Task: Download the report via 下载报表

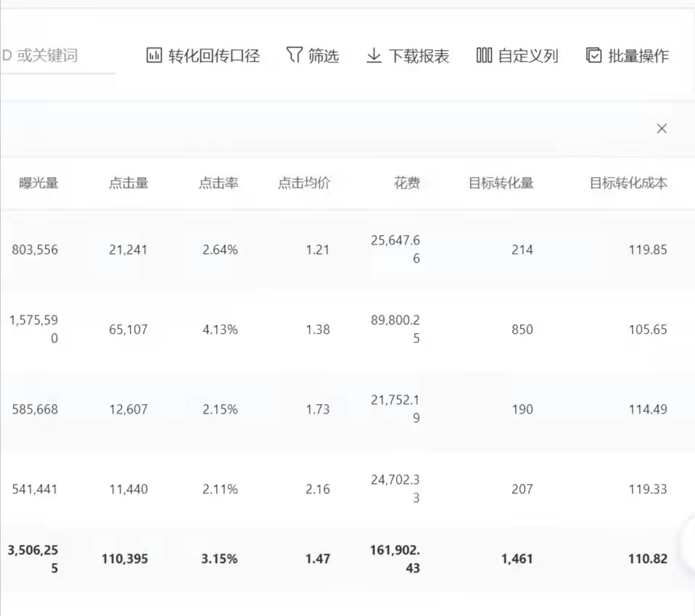Action: pos(408,55)
